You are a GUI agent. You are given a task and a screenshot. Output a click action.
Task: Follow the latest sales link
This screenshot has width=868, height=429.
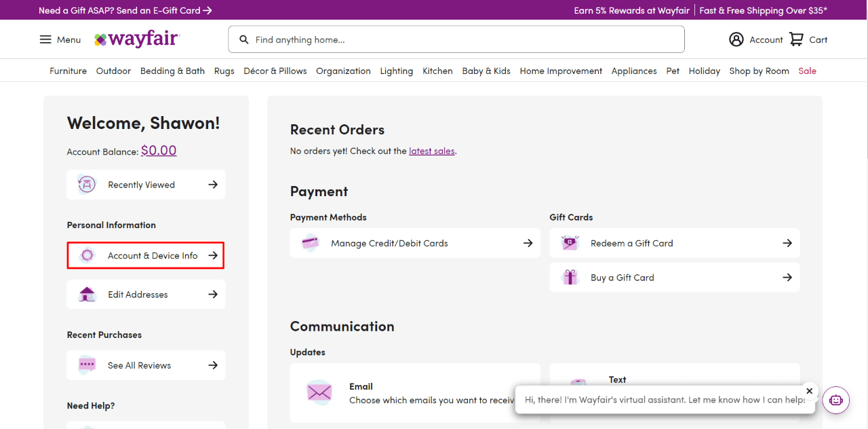point(432,151)
